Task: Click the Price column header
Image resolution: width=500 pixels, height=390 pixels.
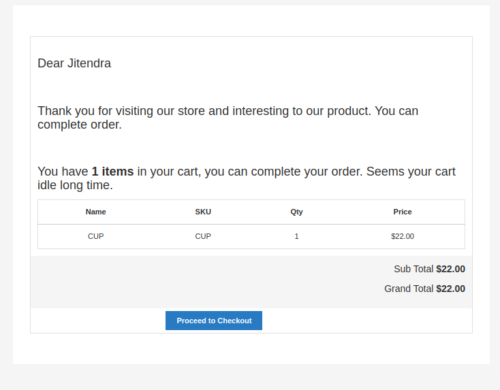Action: point(402,212)
